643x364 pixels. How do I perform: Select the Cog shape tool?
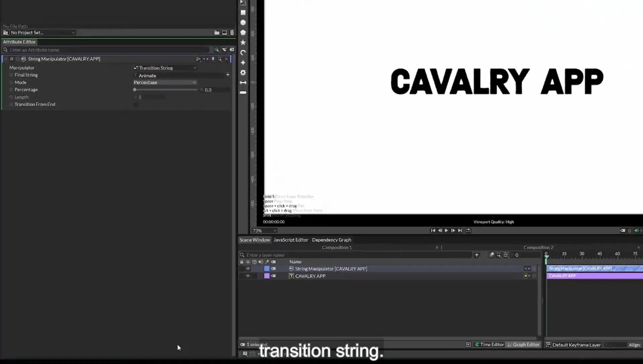(243, 73)
